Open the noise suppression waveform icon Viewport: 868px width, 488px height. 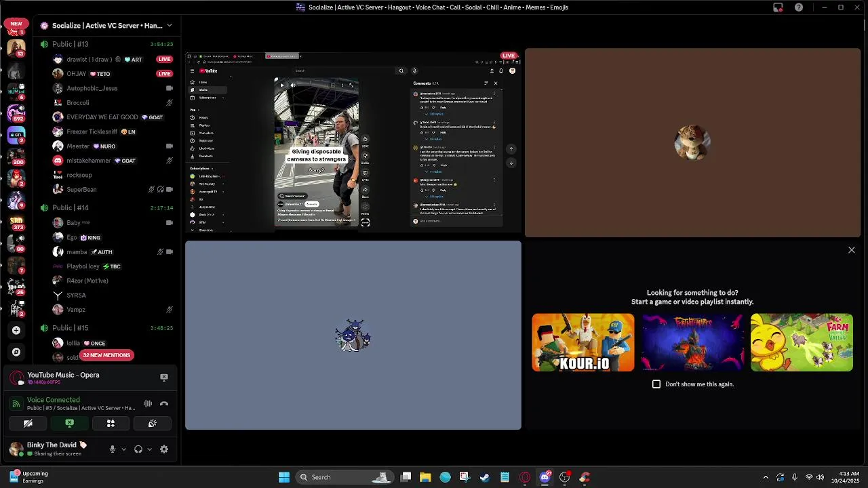click(x=147, y=404)
